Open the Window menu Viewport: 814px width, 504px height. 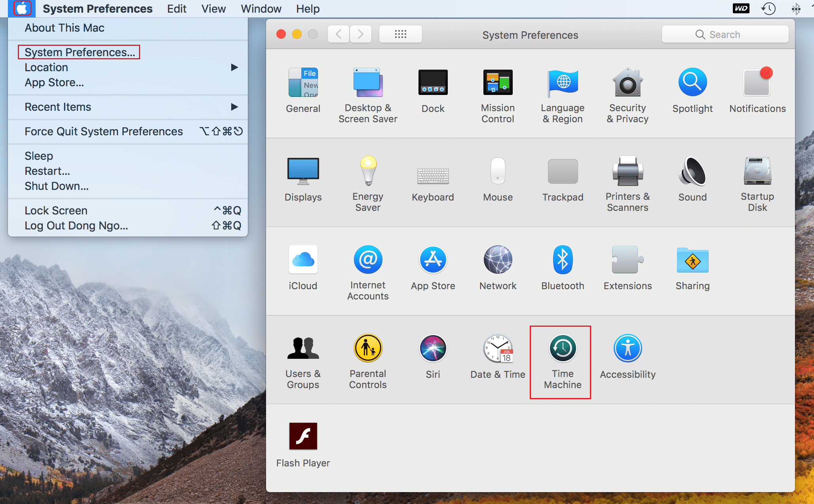click(261, 9)
